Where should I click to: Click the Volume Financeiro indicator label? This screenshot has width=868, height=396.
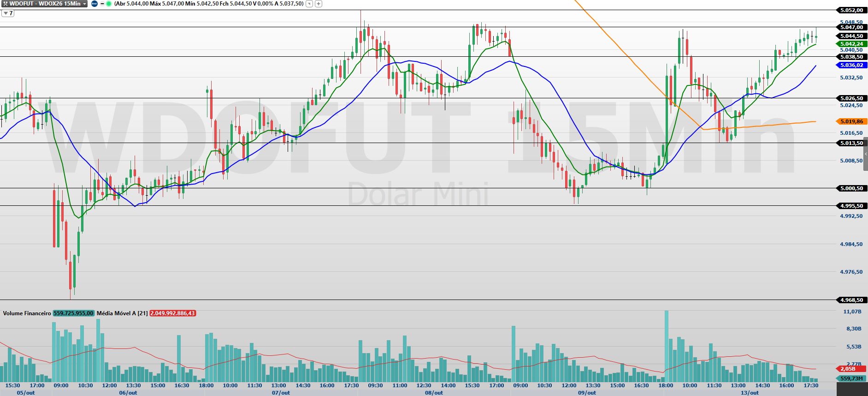(27, 313)
